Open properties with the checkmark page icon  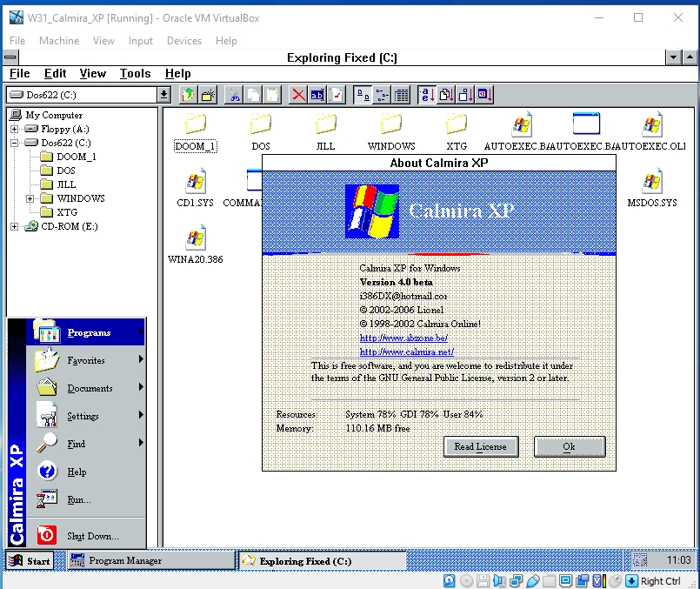click(337, 95)
